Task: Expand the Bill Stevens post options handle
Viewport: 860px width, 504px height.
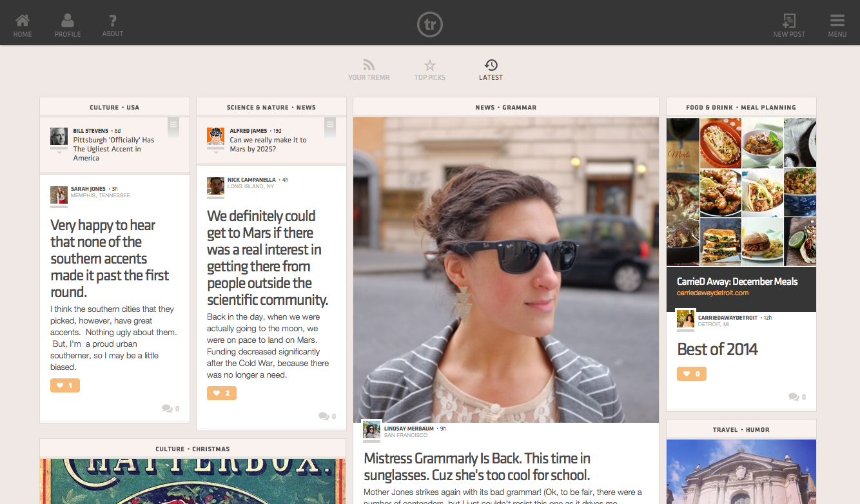Action: (x=173, y=126)
